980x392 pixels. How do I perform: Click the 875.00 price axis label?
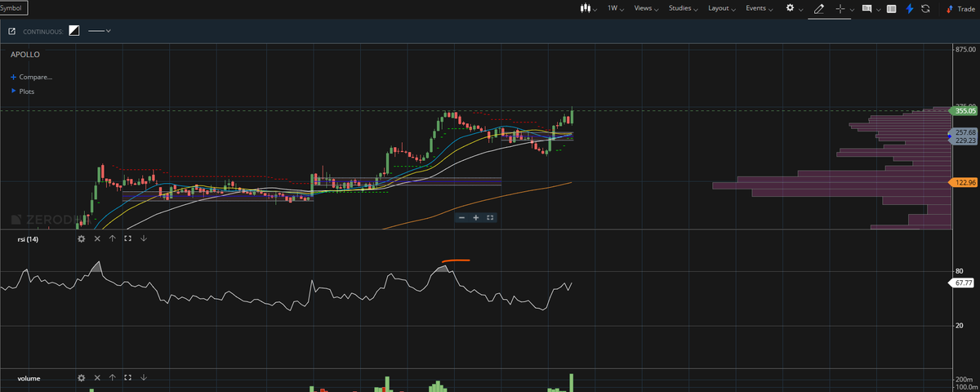pyautogui.click(x=965, y=51)
